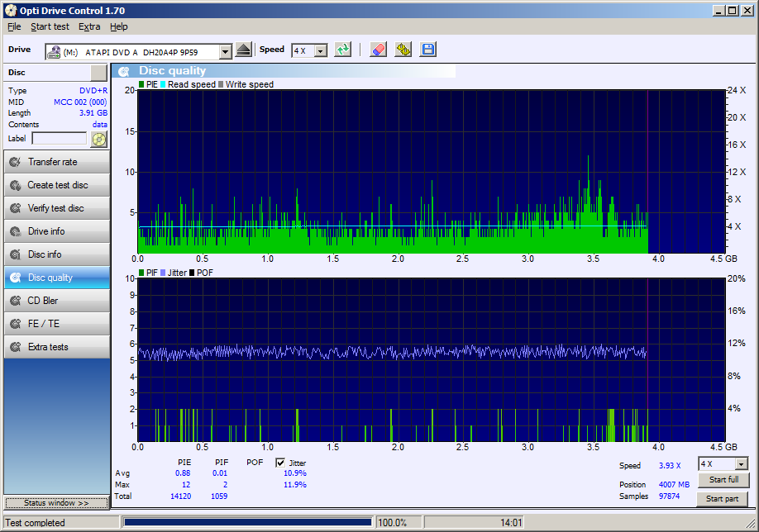Image resolution: width=759 pixels, height=532 pixels.
Task: Click the Jitter average 10.9% value
Action: pyautogui.click(x=295, y=473)
